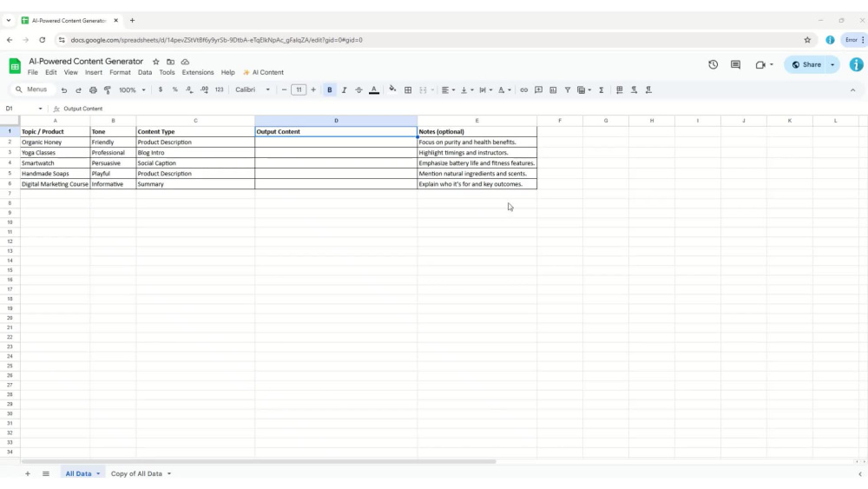Screen dimensions: 868x489
Task: Open the Calibri font dropdown
Action: 253,89
